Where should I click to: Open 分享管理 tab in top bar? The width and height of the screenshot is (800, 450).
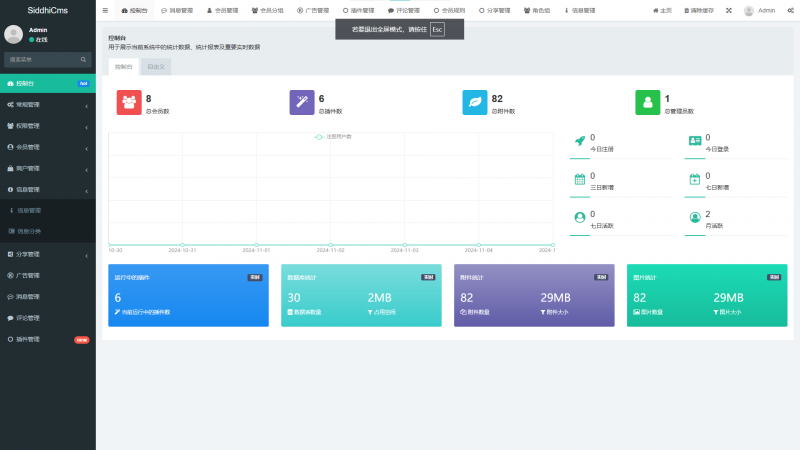494,10
